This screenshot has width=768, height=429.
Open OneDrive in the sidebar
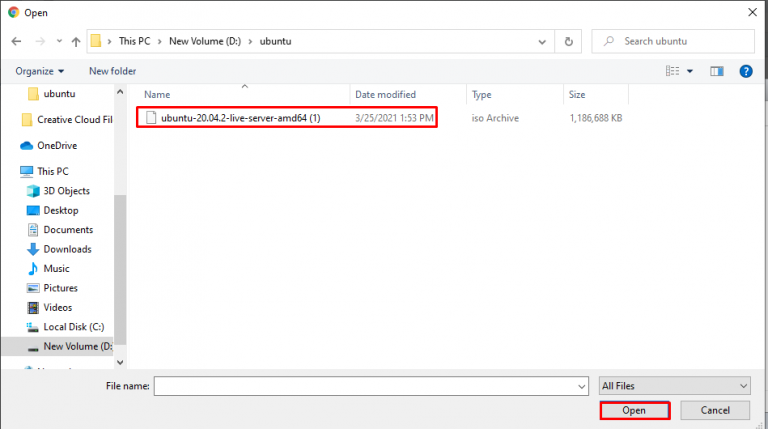pyautogui.click(x=57, y=146)
